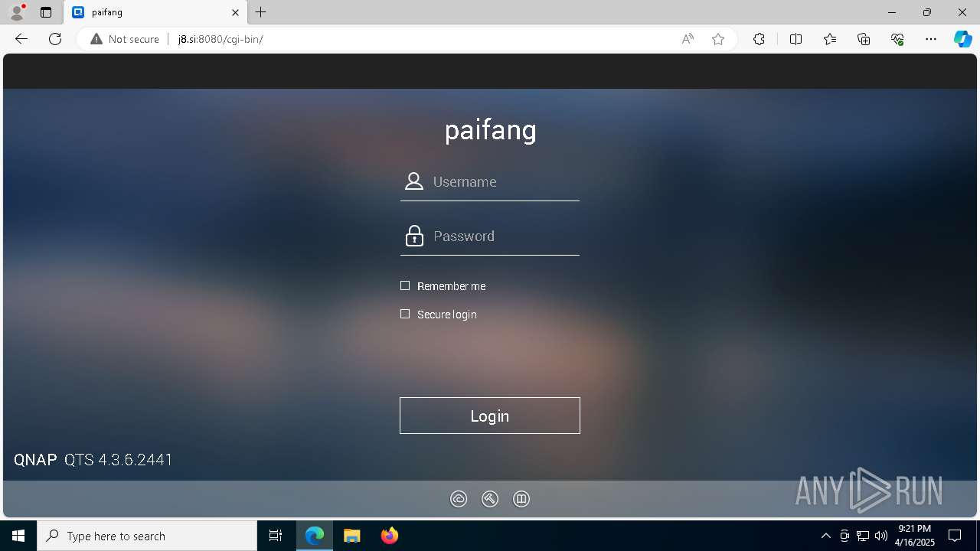Toggle the Split screen icon
Screen dimensions: 980x551
[795, 39]
